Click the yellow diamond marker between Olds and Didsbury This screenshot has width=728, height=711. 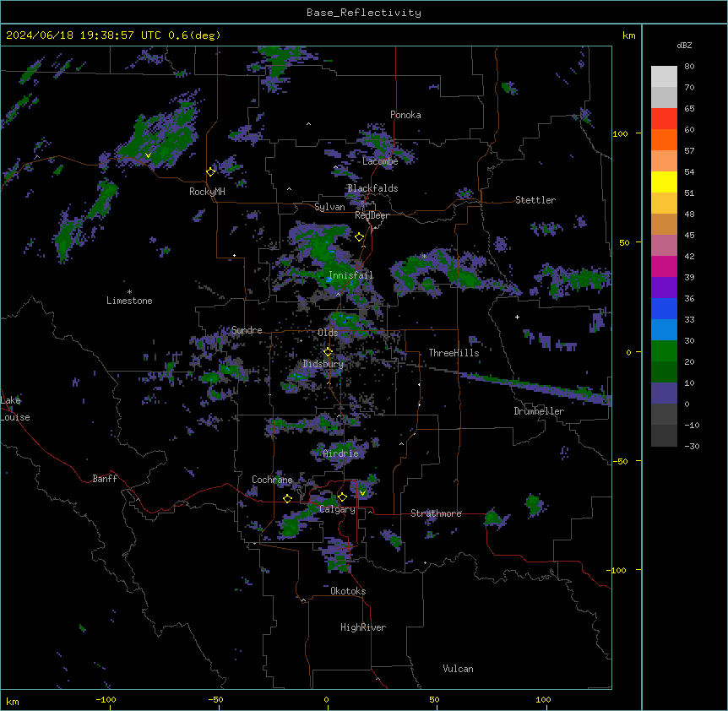pyautogui.click(x=328, y=352)
